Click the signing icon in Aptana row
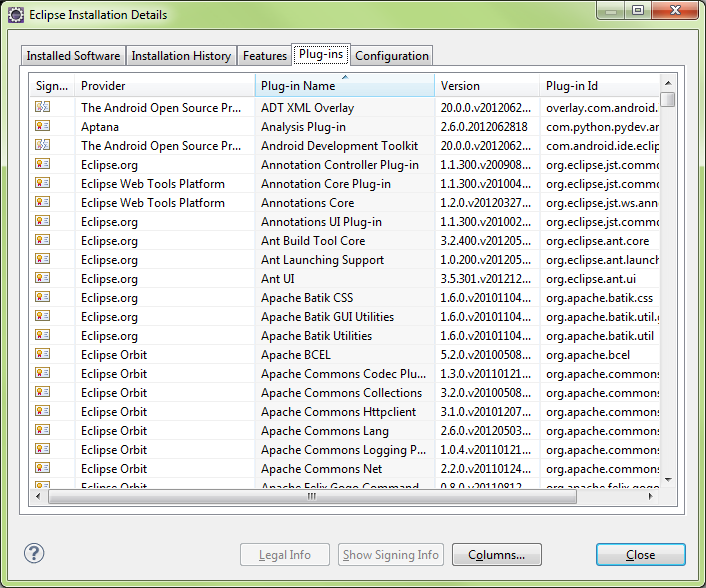706x588 pixels. [x=42, y=127]
